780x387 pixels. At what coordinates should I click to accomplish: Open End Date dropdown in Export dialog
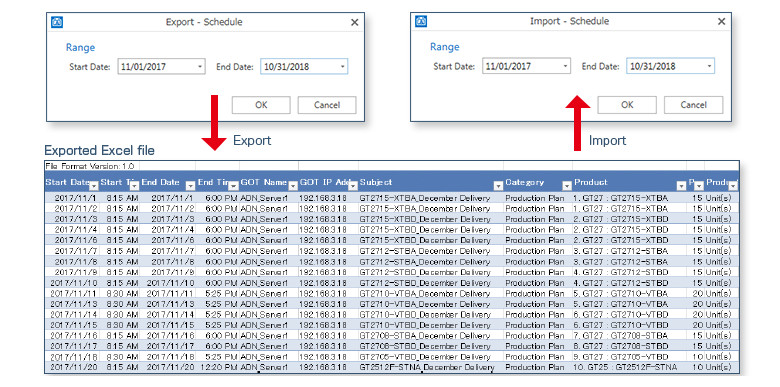coord(342,67)
